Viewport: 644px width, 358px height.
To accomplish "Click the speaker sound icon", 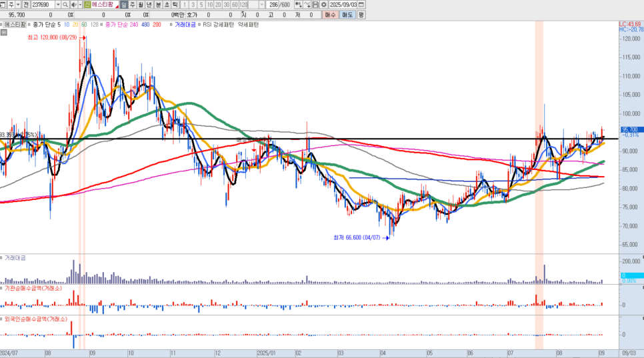I will pyautogui.click(x=73, y=5).
